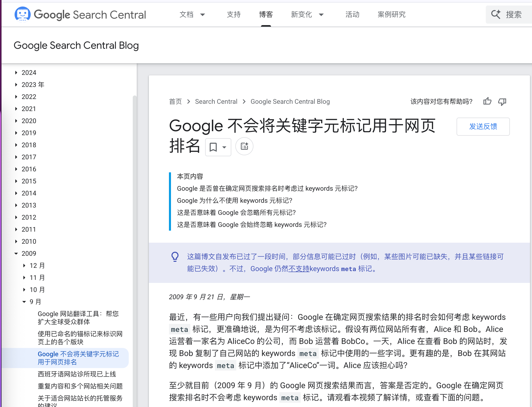Switch to the 博客 tab
Screen dimensions: 532x407
266,15
